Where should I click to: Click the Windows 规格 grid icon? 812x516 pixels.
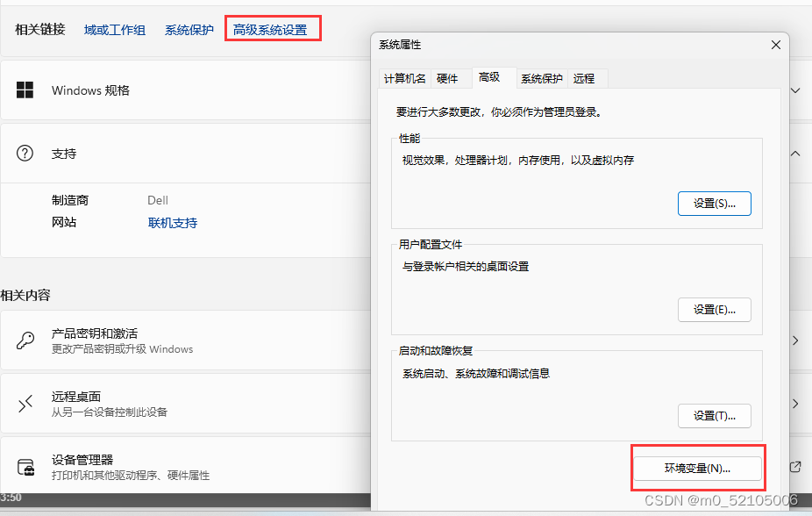[25, 90]
